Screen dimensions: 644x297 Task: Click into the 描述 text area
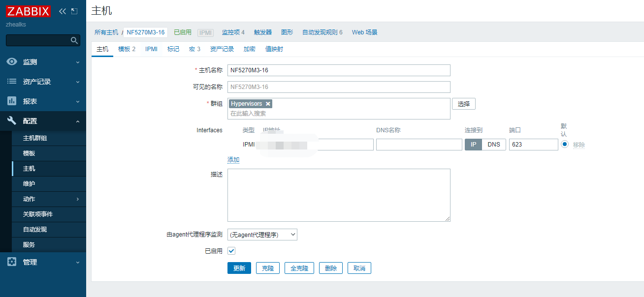tap(339, 195)
